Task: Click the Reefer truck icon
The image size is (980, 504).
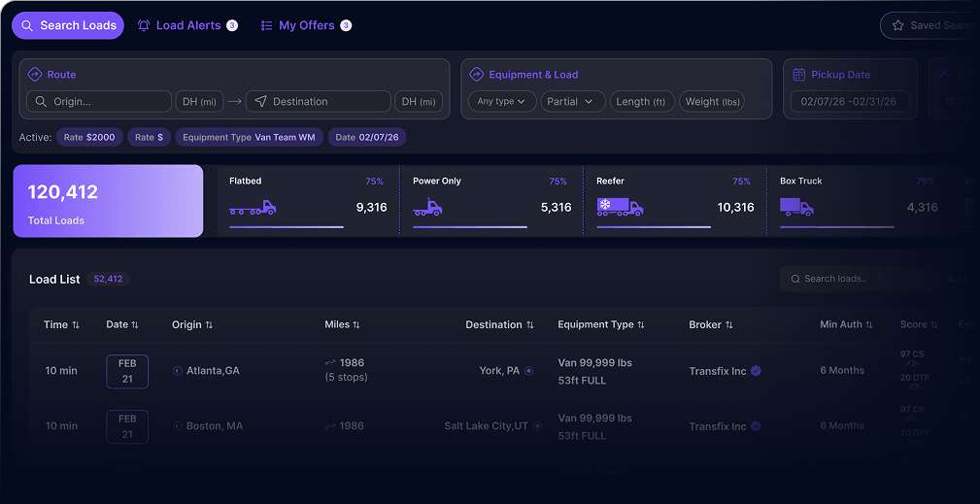Action: [620, 208]
